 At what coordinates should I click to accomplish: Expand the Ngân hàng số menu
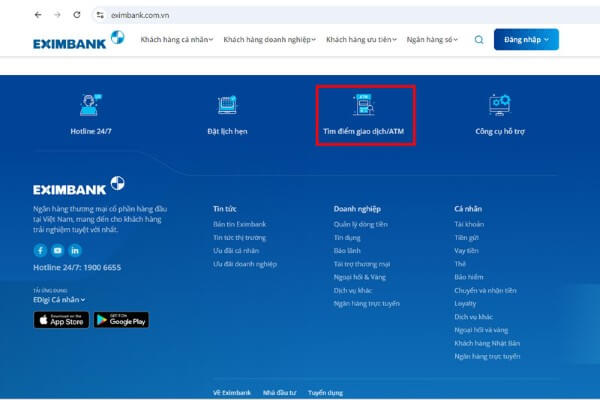coord(432,39)
